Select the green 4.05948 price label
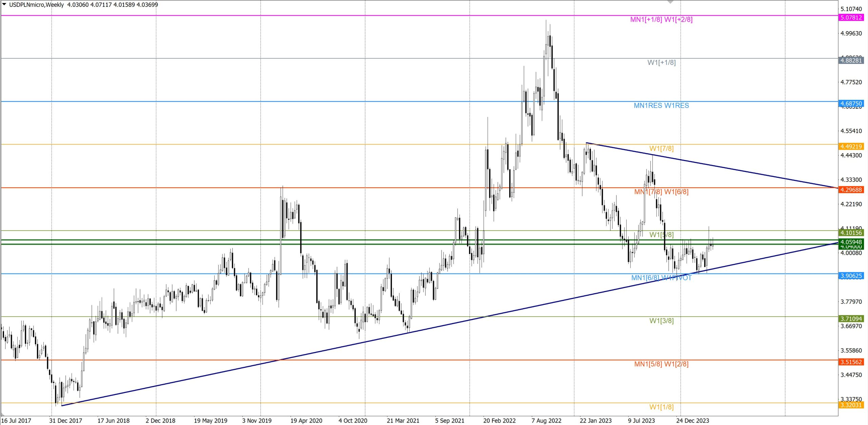Image resolution: width=868 pixels, height=425 pixels. tap(851, 242)
